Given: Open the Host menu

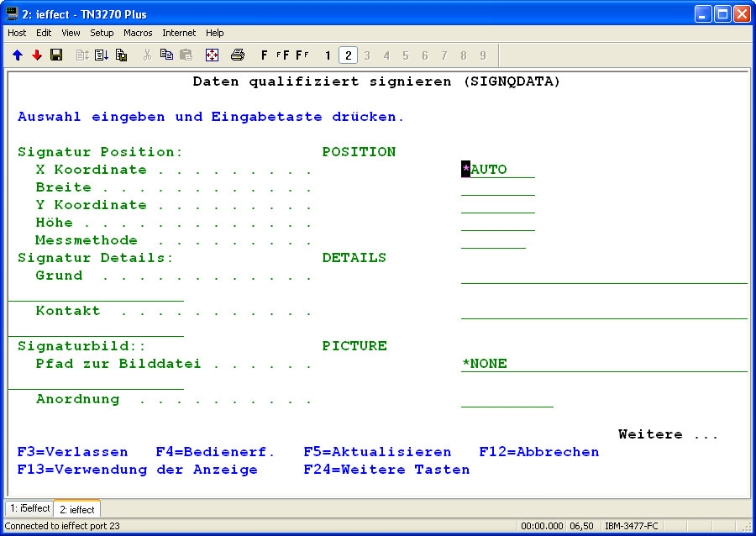Looking at the screenshot, I should pyautogui.click(x=17, y=33).
